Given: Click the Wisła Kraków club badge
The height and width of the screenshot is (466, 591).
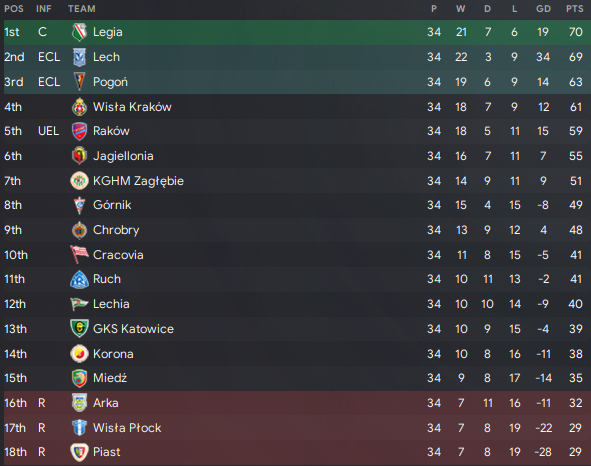Looking at the screenshot, I should pos(79,107).
